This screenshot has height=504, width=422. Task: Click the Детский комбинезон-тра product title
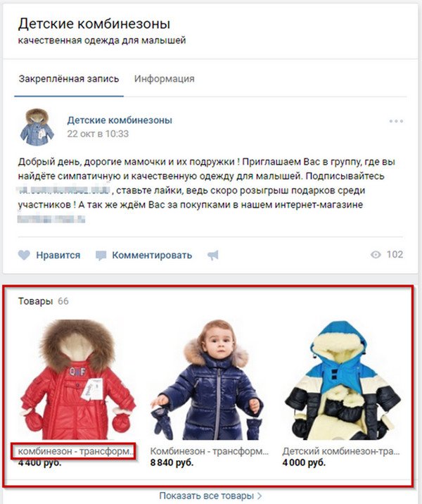341,451
